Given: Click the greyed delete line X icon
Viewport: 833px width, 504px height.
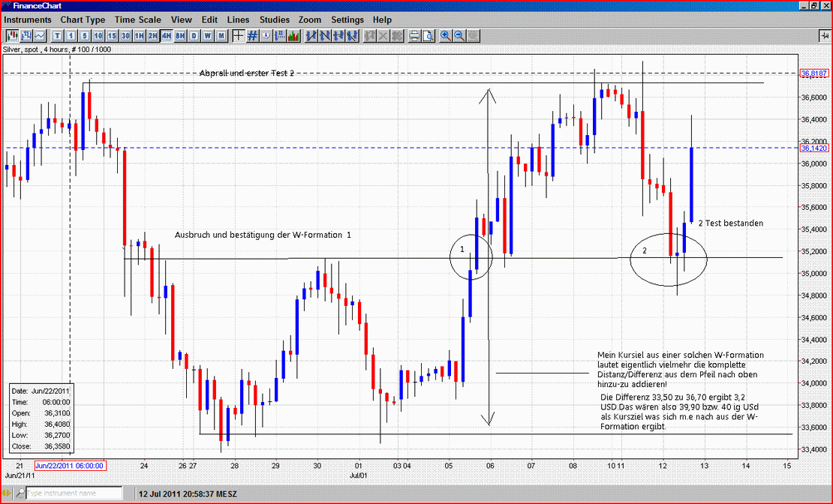Looking at the screenshot, I should 383,35.
